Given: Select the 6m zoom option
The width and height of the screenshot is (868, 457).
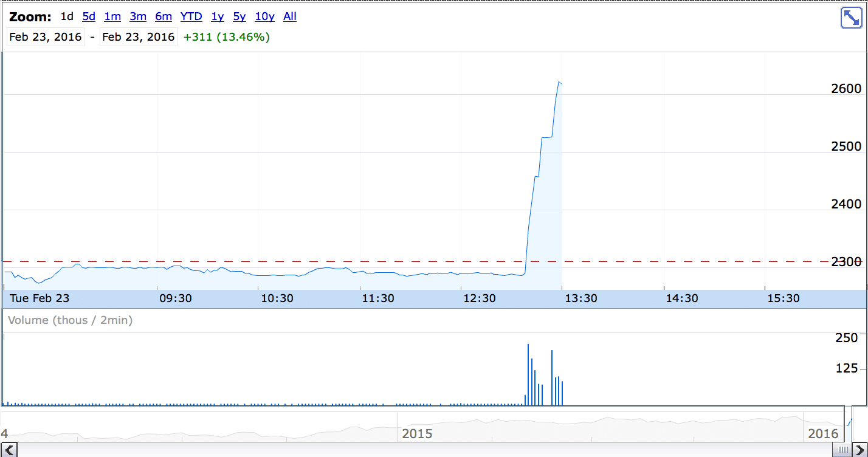Looking at the screenshot, I should pyautogui.click(x=164, y=17).
